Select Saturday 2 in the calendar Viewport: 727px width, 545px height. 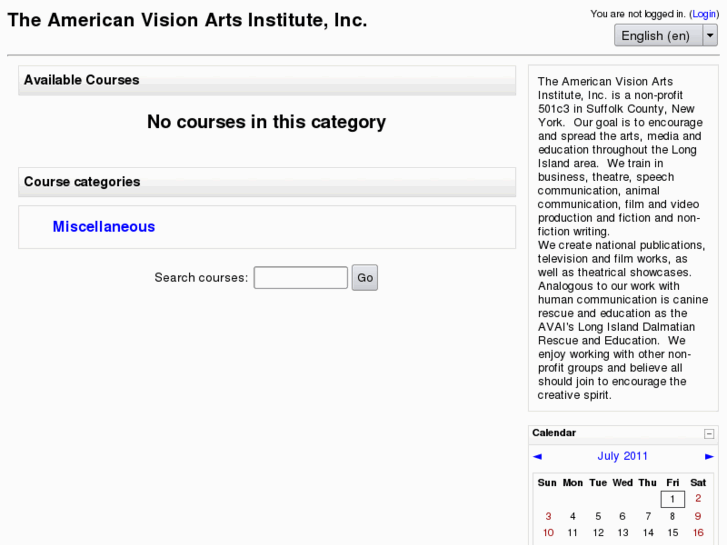(x=698, y=499)
